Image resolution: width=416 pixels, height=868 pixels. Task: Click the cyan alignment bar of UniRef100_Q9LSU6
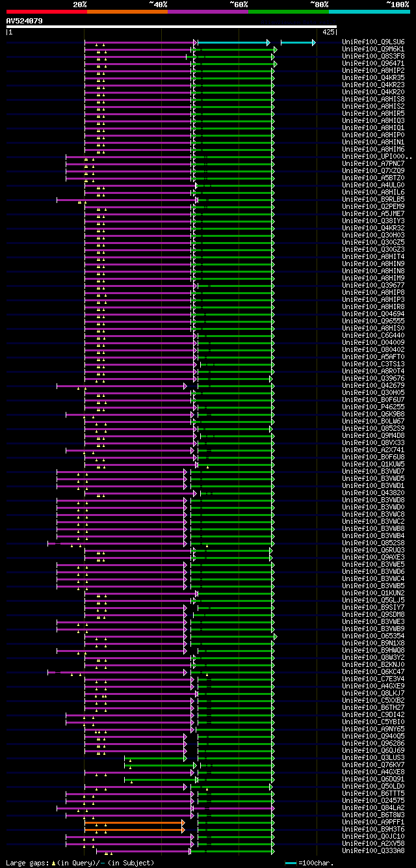pyautogui.click(x=233, y=42)
